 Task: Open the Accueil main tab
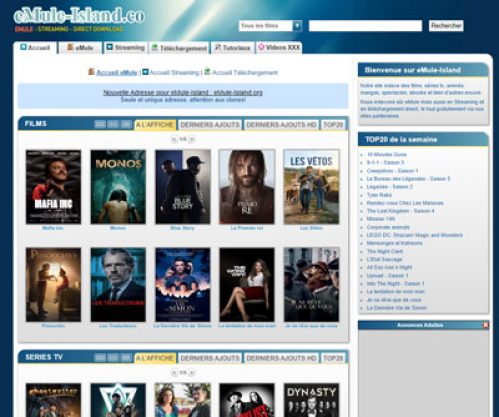(35, 48)
